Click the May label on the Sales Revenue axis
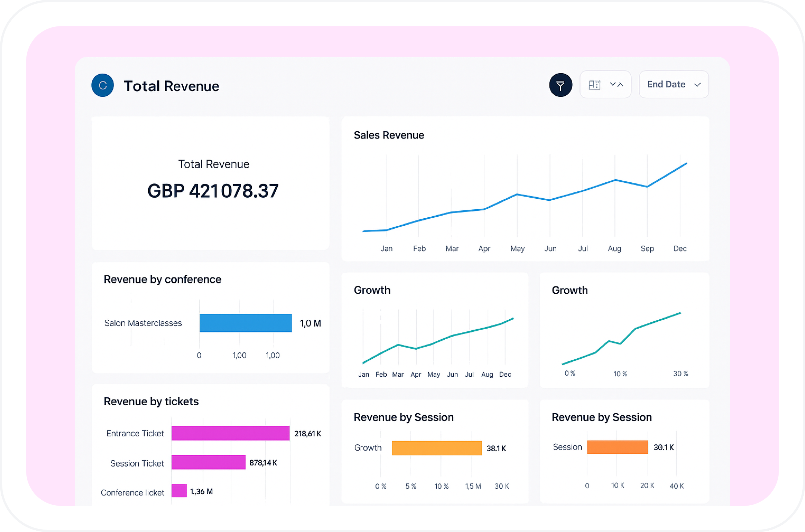 click(x=517, y=248)
